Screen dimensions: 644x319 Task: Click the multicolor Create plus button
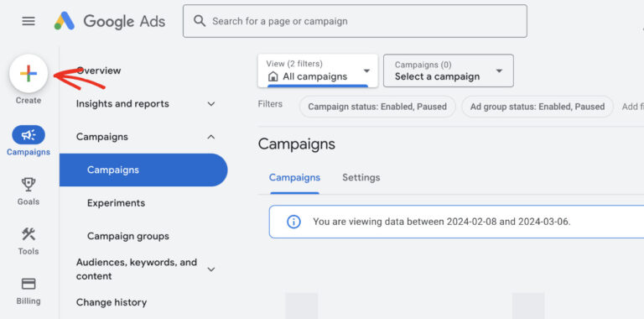(29, 74)
